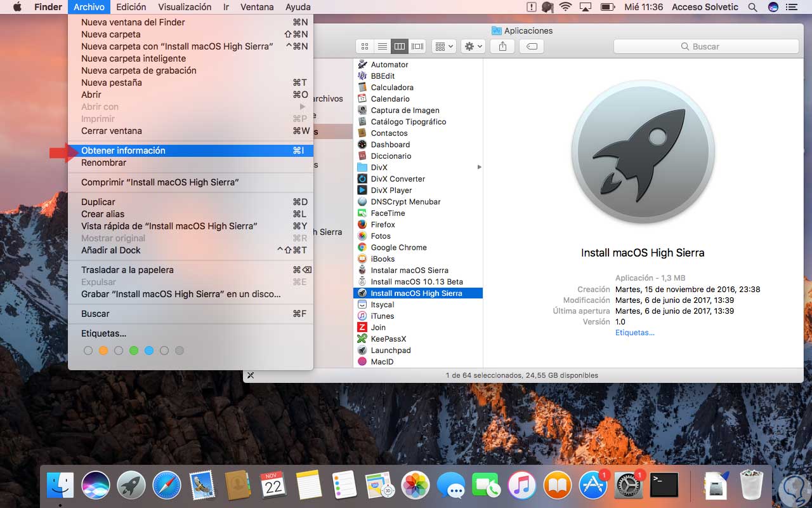
Task: Open the Edición menu
Action: point(131,7)
